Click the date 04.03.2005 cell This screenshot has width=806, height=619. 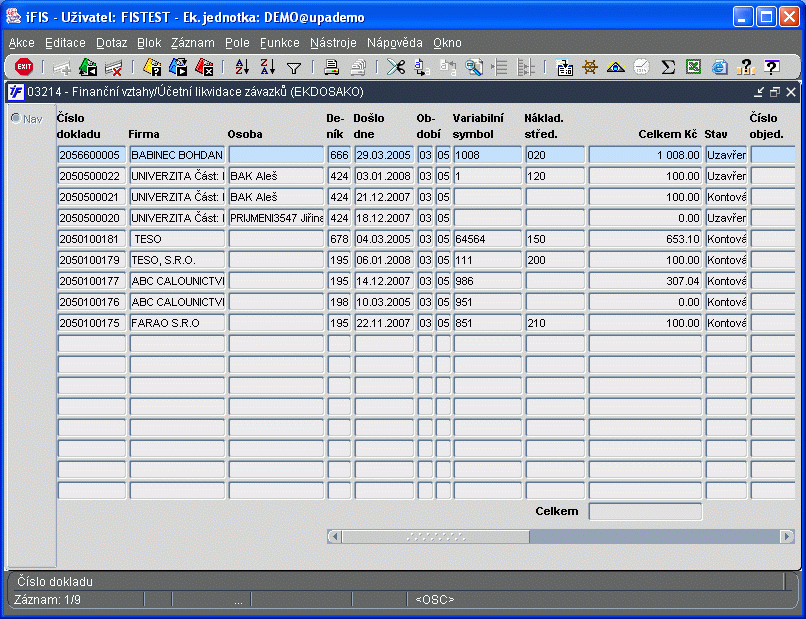[384, 239]
